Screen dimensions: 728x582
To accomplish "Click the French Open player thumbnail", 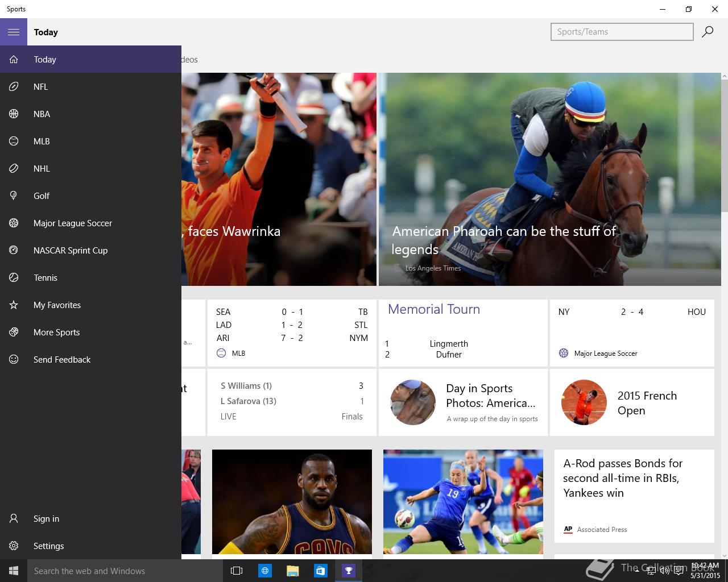I will pyautogui.click(x=584, y=402).
